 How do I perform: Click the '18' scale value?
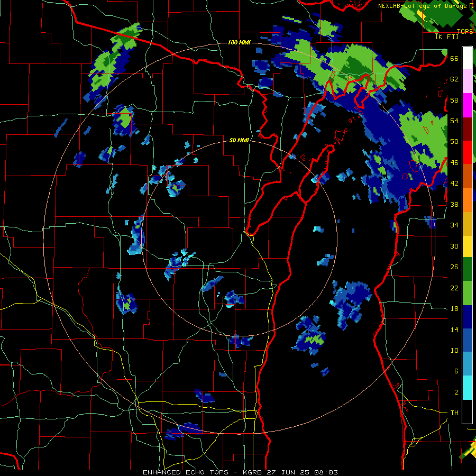(x=454, y=309)
